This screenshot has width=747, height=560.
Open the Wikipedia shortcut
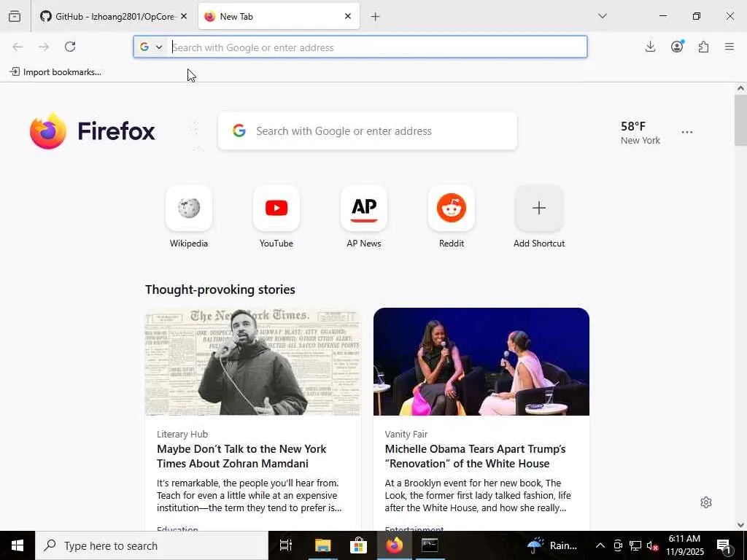click(x=189, y=217)
